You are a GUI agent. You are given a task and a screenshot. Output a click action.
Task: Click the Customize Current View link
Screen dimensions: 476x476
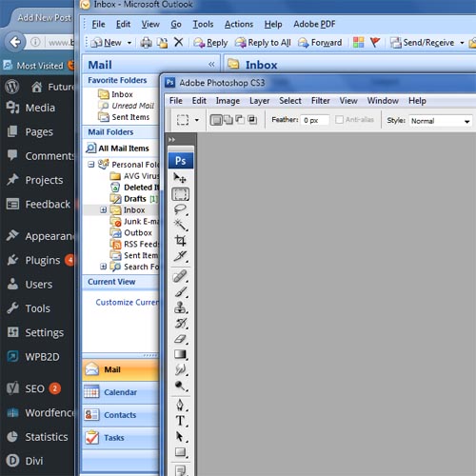(x=128, y=302)
